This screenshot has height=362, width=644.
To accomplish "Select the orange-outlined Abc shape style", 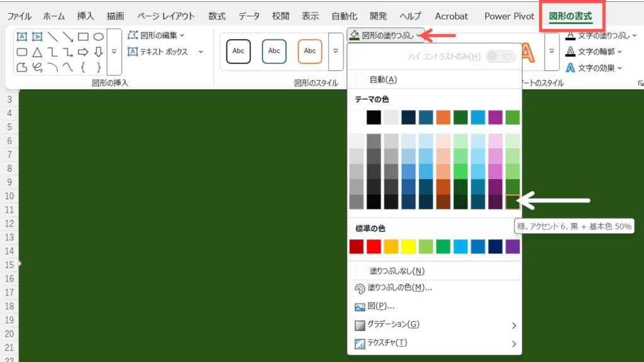I will coord(309,51).
